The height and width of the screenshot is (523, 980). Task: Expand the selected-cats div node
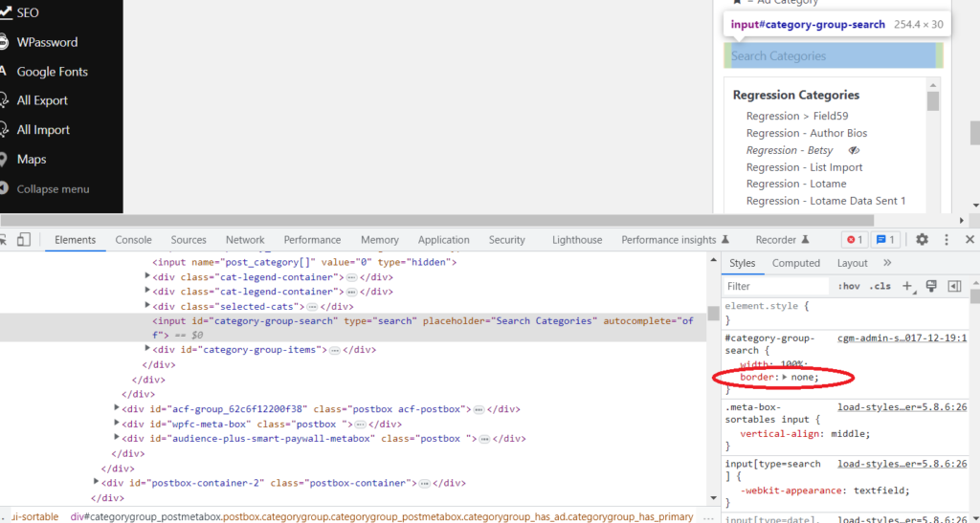(147, 306)
